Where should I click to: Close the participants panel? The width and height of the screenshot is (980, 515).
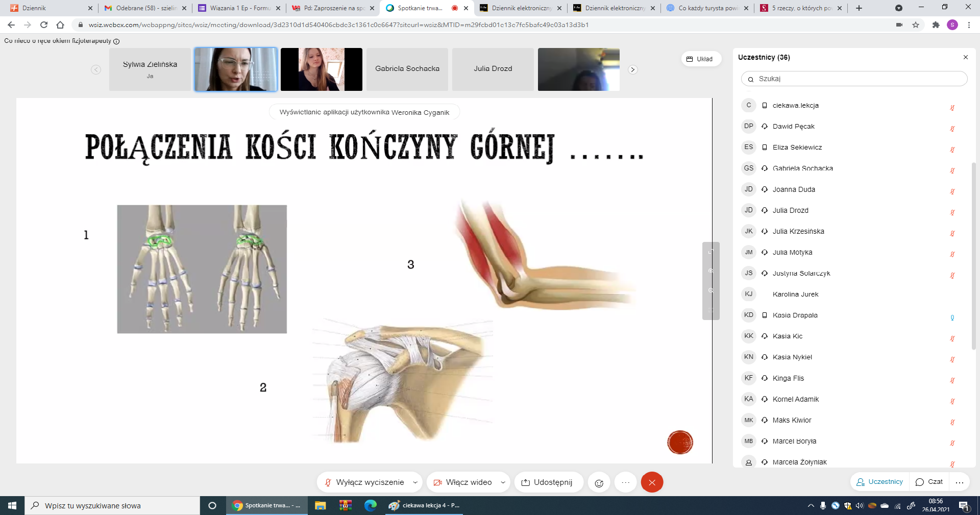965,57
